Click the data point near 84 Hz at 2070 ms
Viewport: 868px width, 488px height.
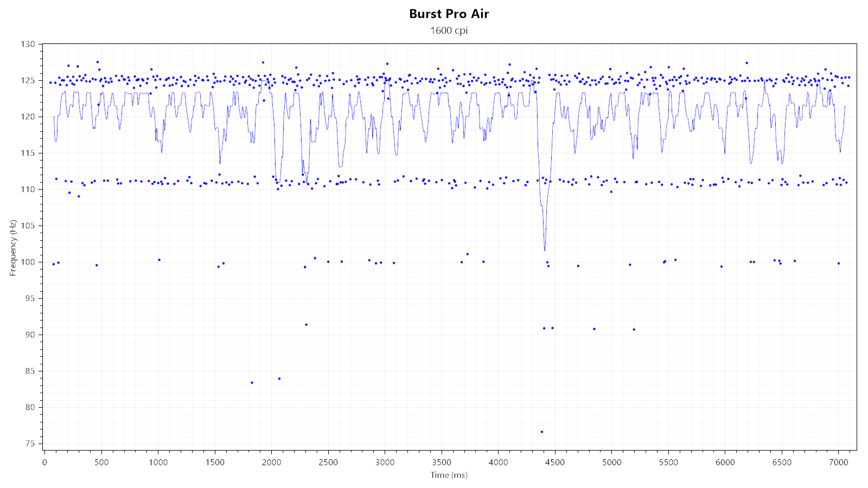click(279, 378)
